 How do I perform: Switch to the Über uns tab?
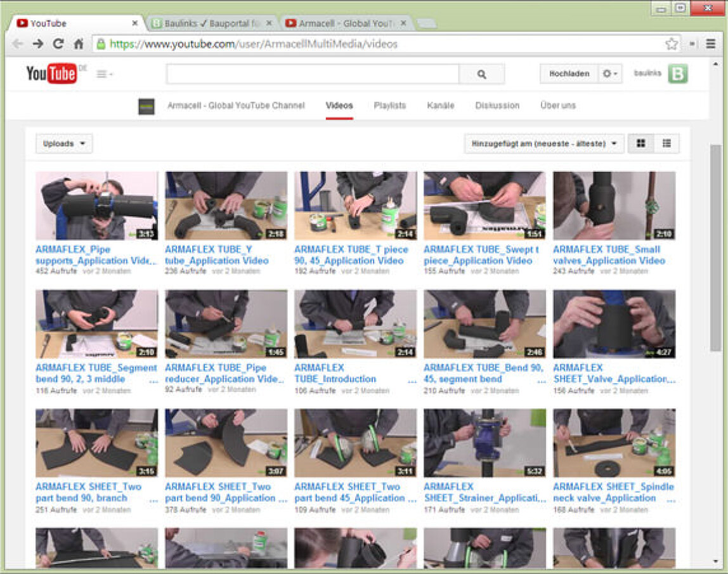(x=558, y=106)
